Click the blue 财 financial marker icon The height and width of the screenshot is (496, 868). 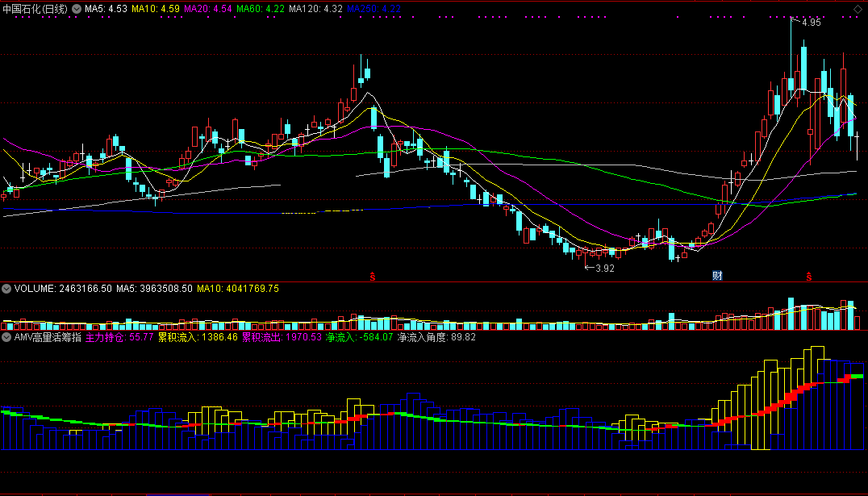click(717, 276)
